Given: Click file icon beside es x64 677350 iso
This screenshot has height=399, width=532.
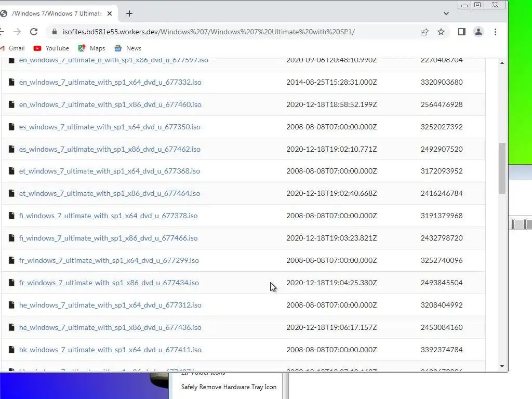Looking at the screenshot, I should pyautogui.click(x=11, y=127).
